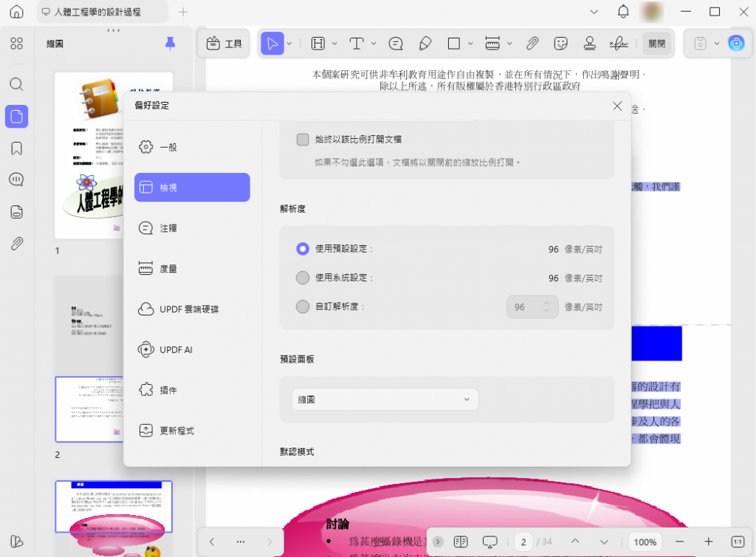Open the UPDF AI assistant icon

(737, 44)
